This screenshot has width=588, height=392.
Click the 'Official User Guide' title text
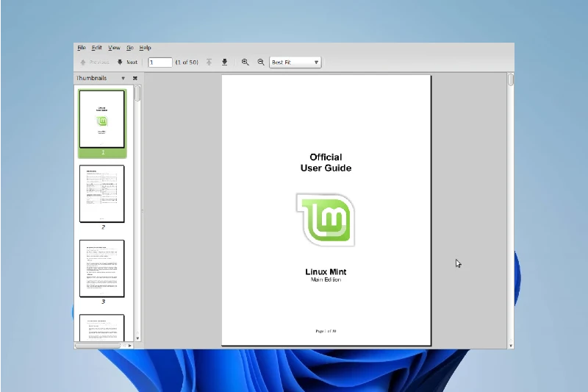pos(326,163)
